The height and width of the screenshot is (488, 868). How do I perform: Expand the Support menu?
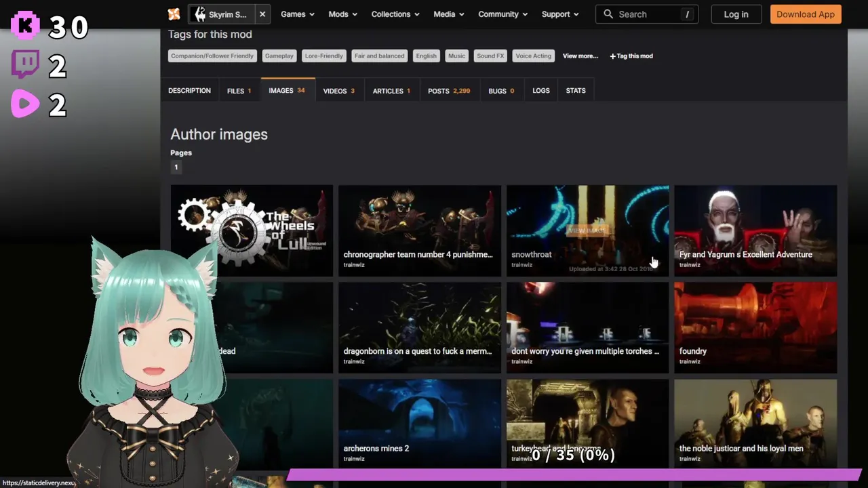click(560, 14)
